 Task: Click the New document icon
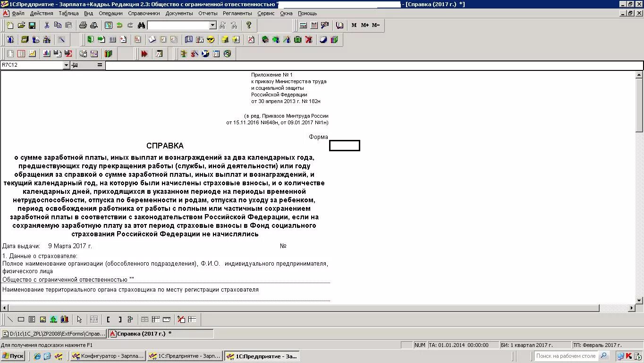pyautogui.click(x=10, y=25)
